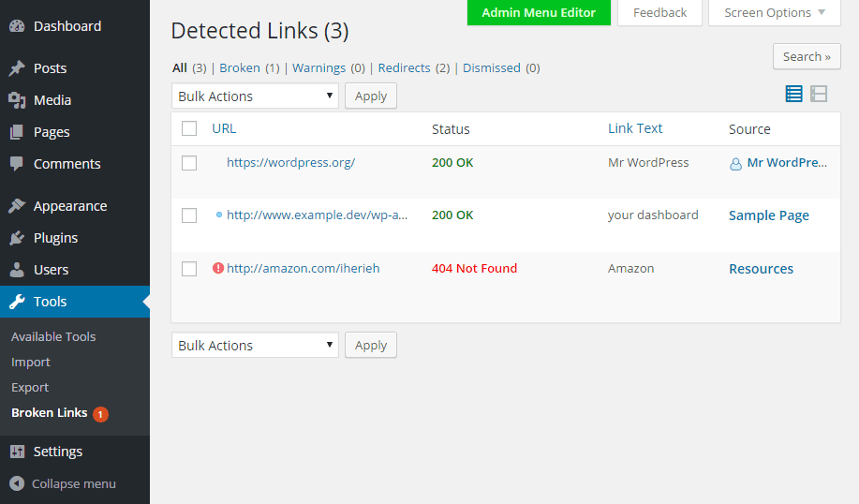Open the Resources source link
The width and height of the screenshot is (859, 504).
(761, 269)
